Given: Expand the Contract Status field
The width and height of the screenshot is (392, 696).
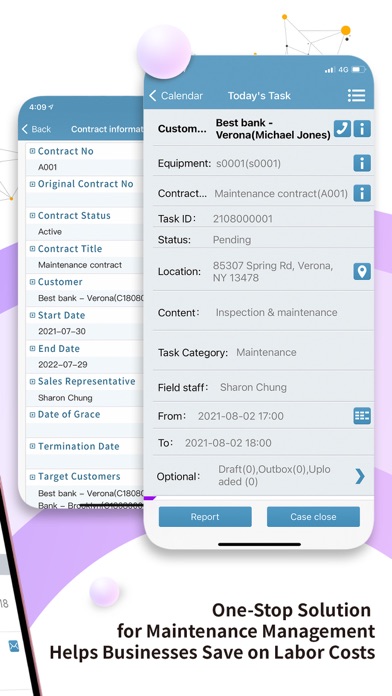Looking at the screenshot, I should [32, 215].
